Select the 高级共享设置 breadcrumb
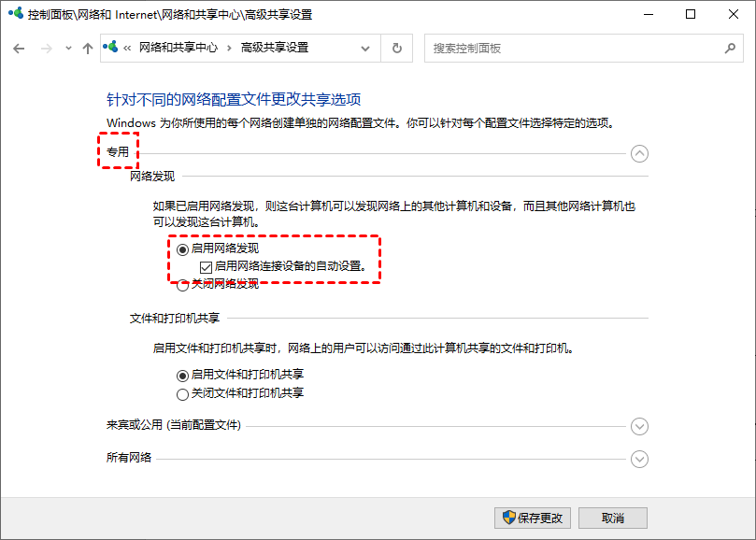Image resolution: width=756 pixels, height=540 pixels. pos(274,48)
